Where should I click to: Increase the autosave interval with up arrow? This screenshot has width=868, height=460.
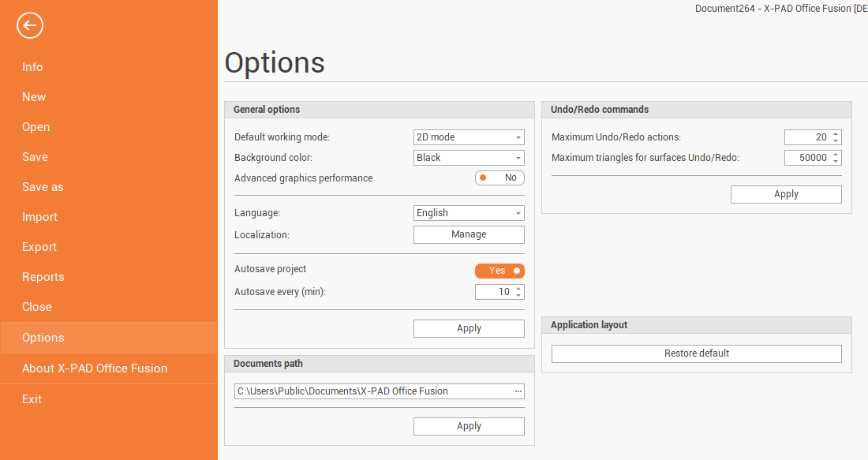(518, 288)
